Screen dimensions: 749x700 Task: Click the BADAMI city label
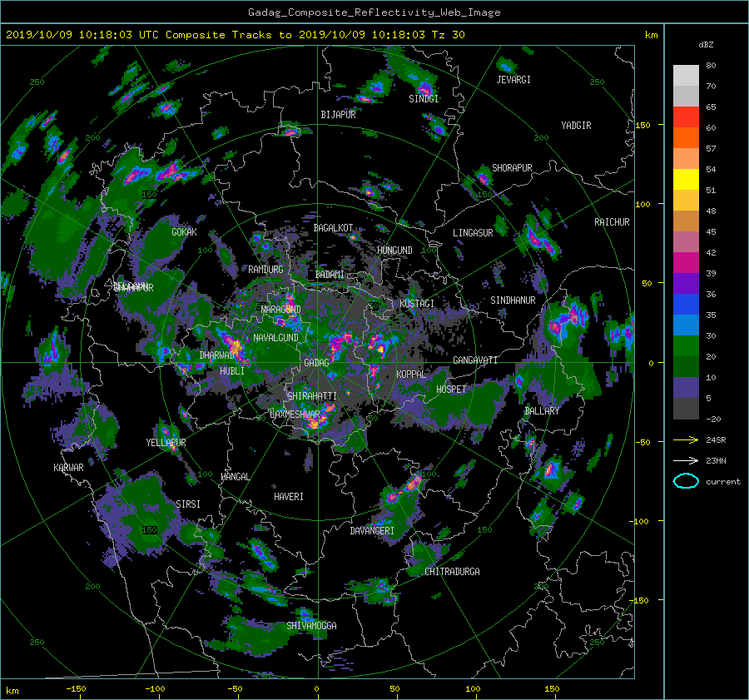330,275
